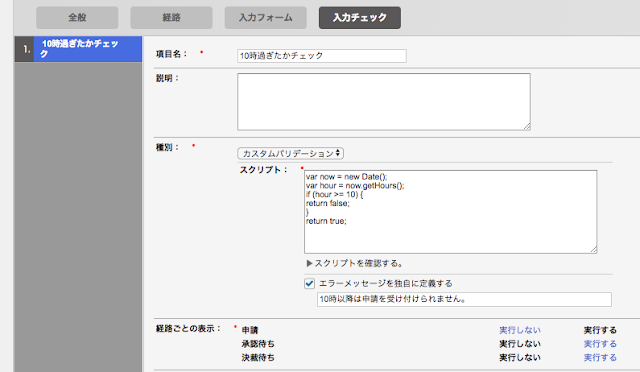Open the カスタムバリデーション type dropdown
Screen dimensions: 640x372
[290, 154]
